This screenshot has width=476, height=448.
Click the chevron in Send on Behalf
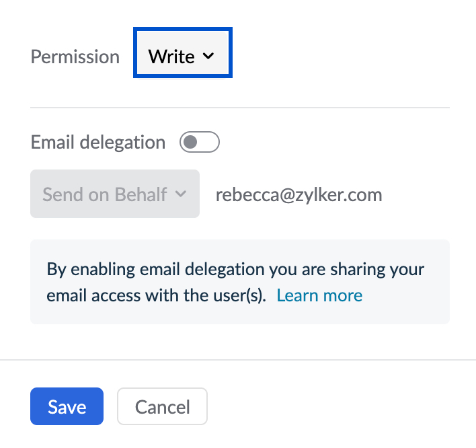point(180,194)
